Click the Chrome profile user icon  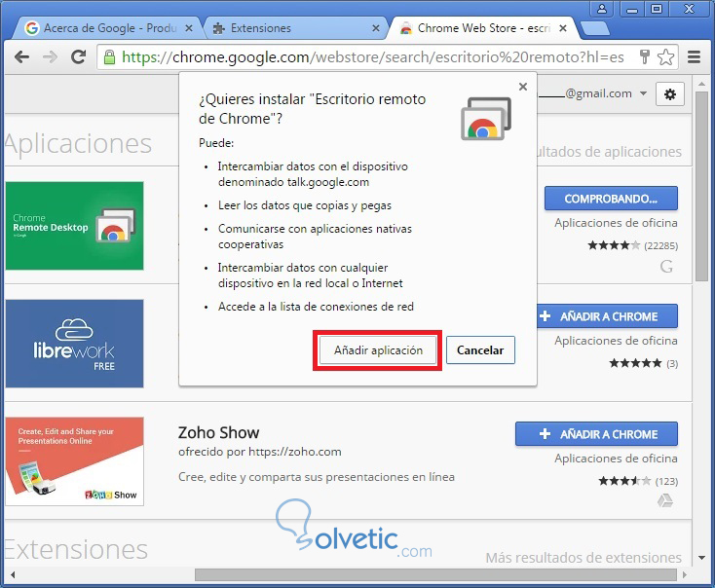tap(602, 9)
